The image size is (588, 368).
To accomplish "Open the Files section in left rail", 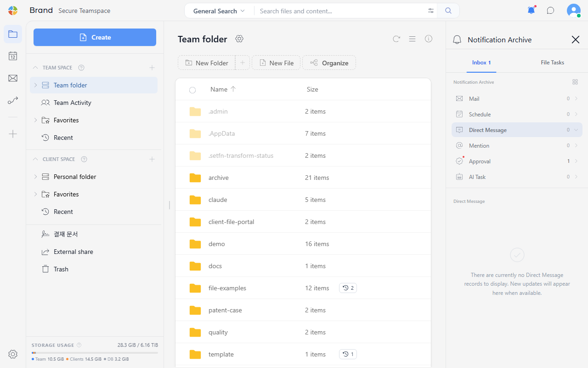I will point(13,34).
